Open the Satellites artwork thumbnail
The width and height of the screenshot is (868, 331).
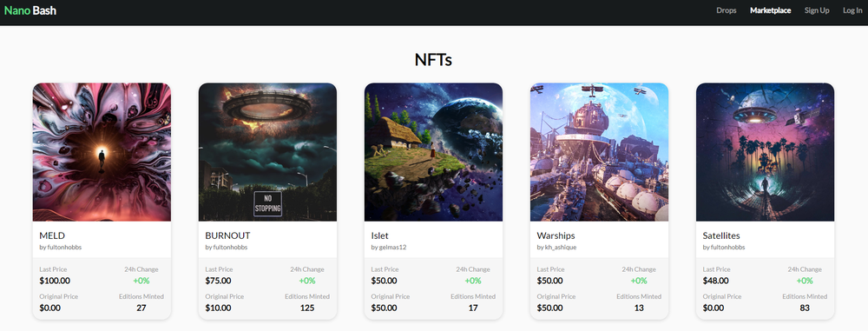(765, 152)
